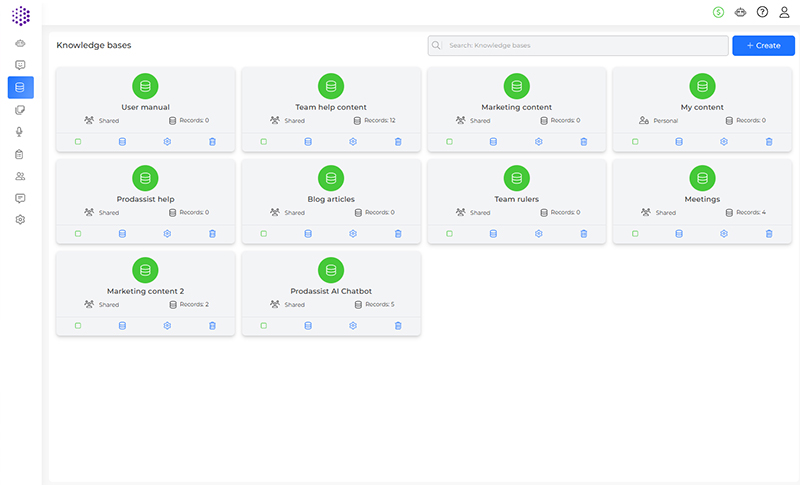Open settings gear for Marketing content card
The height and width of the screenshot is (485, 800).
point(538,142)
